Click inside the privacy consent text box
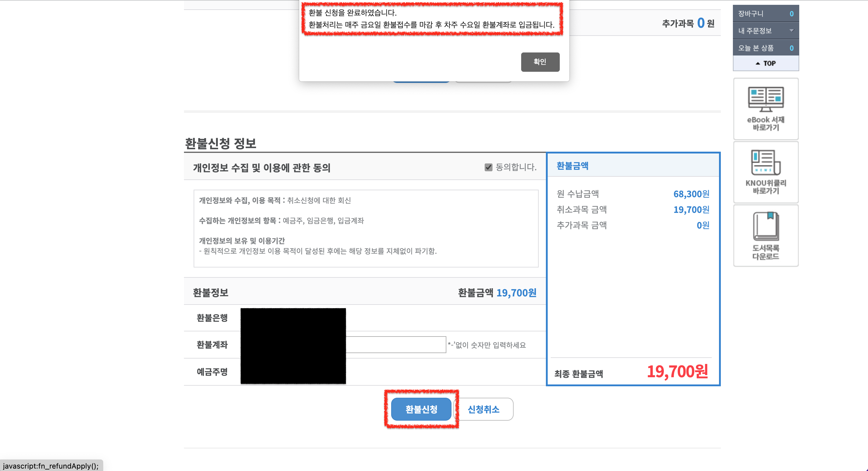The image size is (868, 471). click(x=366, y=229)
